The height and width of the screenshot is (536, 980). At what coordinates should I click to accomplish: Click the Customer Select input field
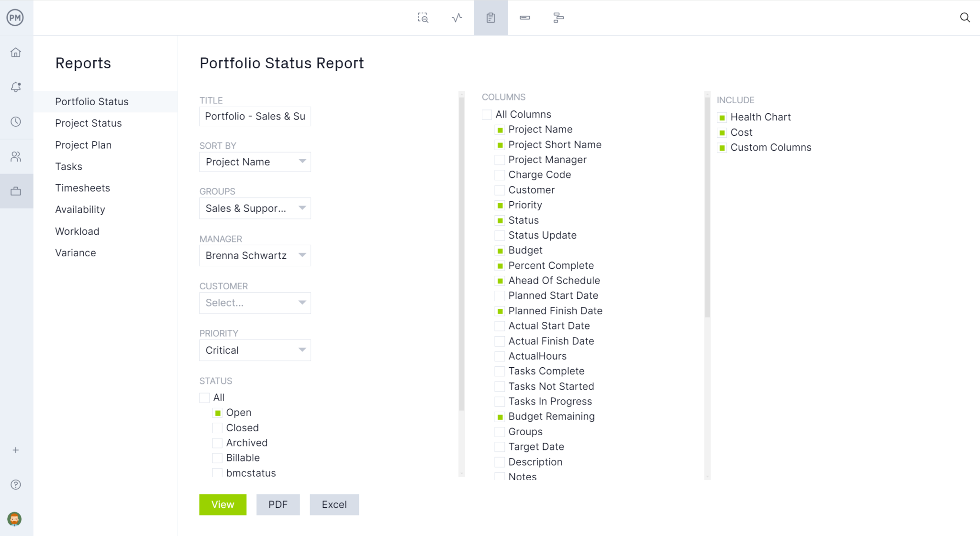(x=255, y=303)
